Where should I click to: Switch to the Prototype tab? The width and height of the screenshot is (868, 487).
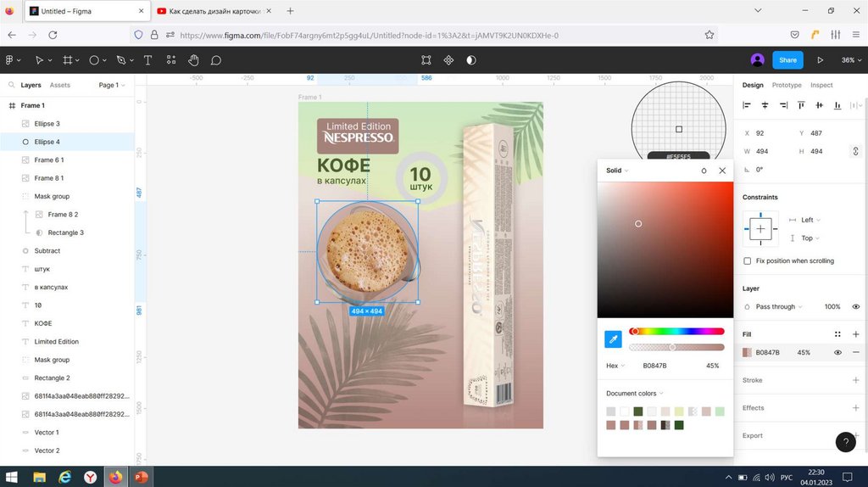tap(787, 85)
